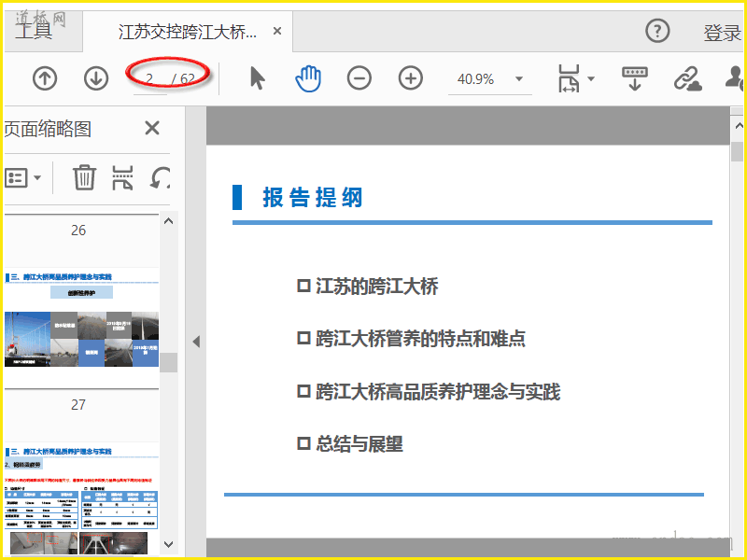This screenshot has height=560, width=747.
Task: Close the 页面缩略图 panel
Action: [x=152, y=128]
